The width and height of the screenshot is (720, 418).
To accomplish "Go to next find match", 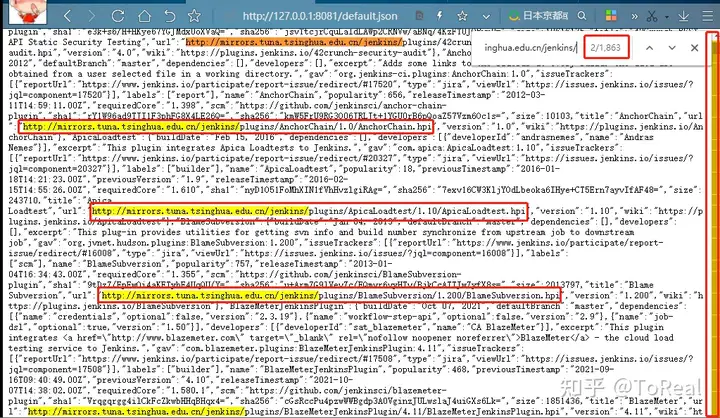I will click(x=672, y=47).
